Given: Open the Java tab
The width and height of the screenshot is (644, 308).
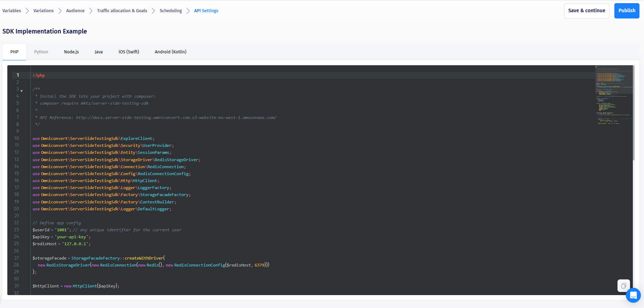Looking at the screenshot, I should click(x=99, y=52).
